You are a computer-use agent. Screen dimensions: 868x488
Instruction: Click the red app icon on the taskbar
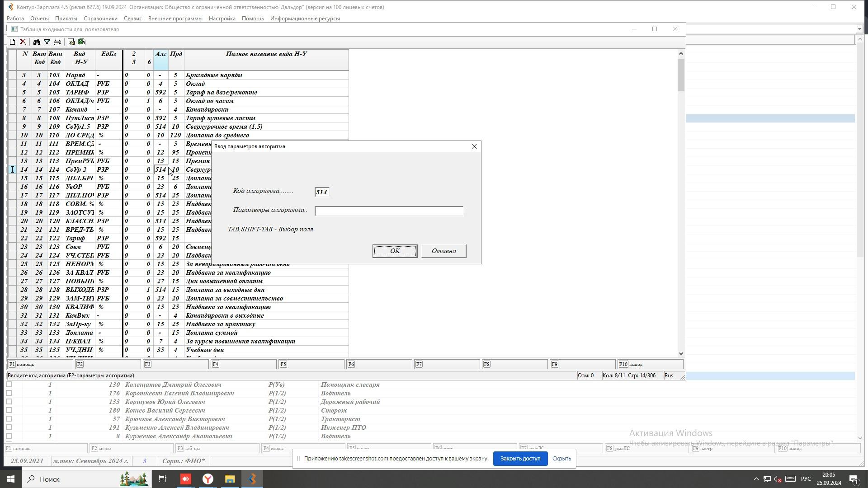coord(186,479)
